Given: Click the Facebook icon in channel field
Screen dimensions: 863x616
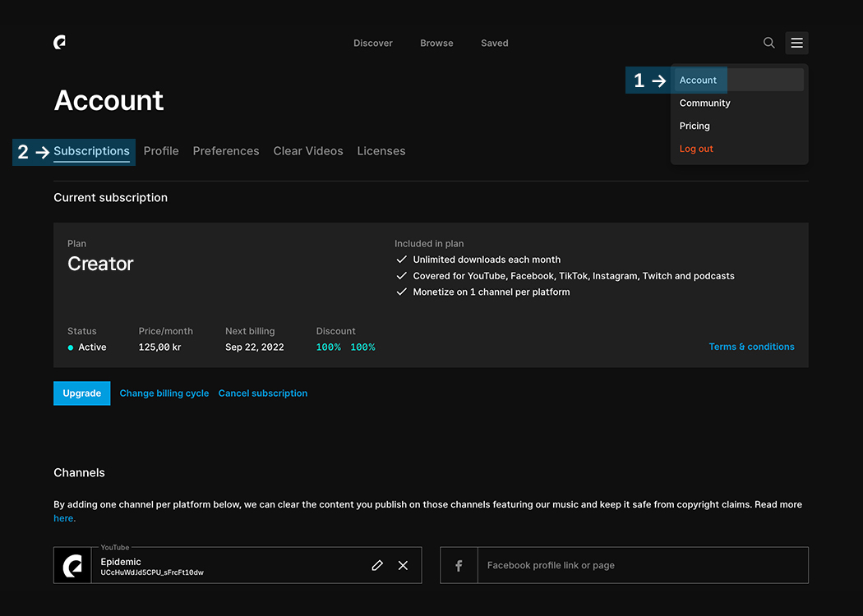Looking at the screenshot, I should 459,565.
